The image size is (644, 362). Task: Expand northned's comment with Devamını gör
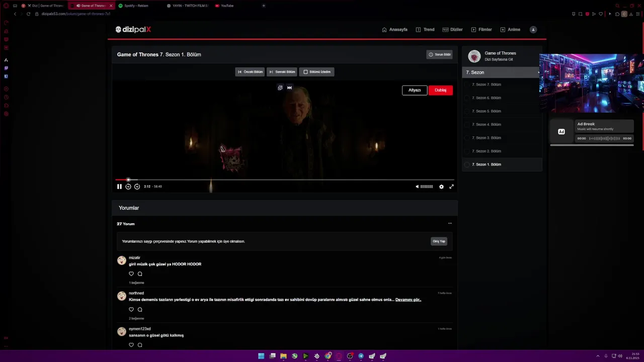408,300
